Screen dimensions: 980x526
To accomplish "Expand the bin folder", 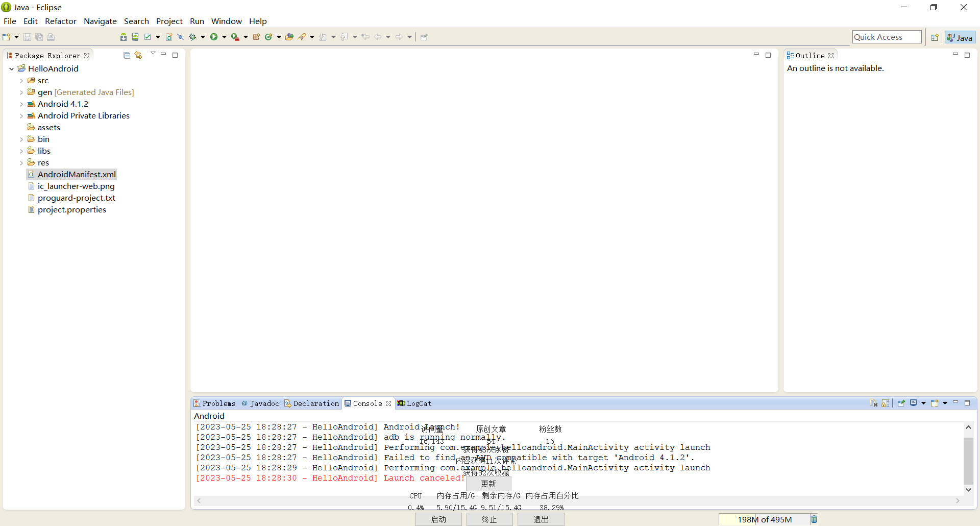I will [21, 139].
